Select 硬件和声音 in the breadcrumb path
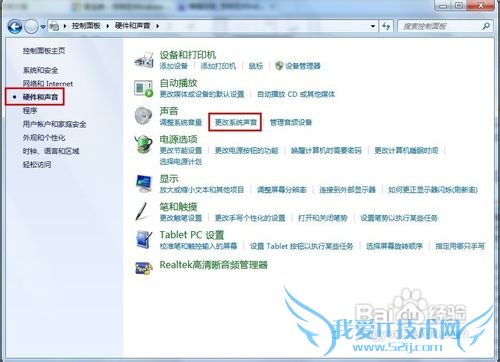The height and width of the screenshot is (362, 500). pos(133,26)
